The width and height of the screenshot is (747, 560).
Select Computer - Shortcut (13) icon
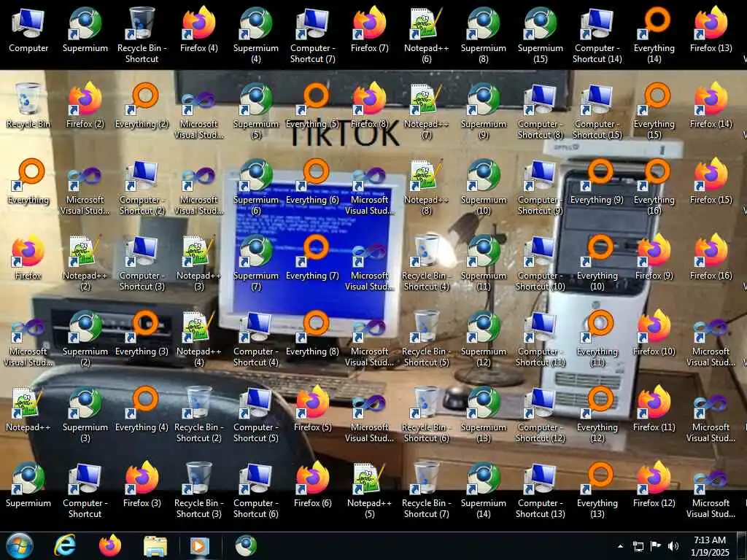pos(541,489)
